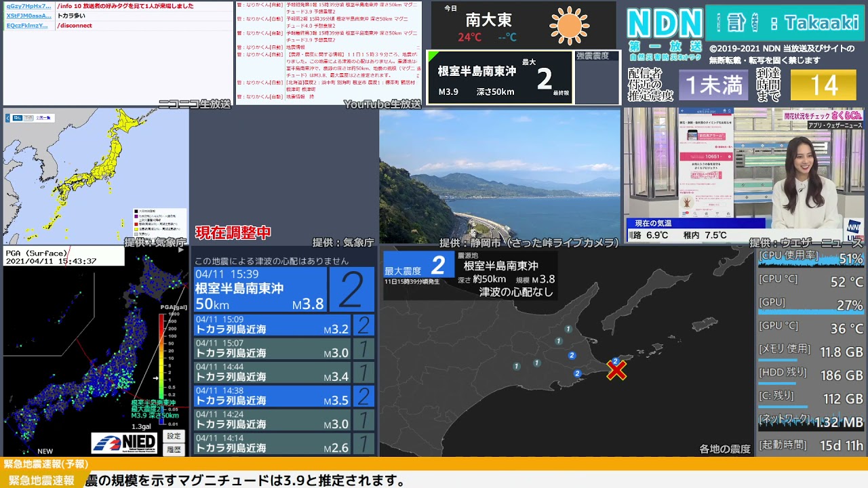Select the first tab in the JMA map toolbar

(19, 118)
